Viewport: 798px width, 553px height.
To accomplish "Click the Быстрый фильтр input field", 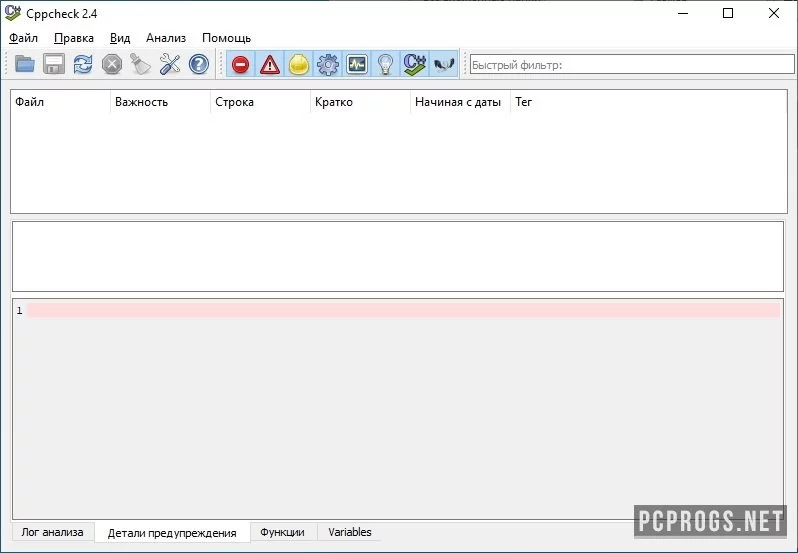I will 632,65.
